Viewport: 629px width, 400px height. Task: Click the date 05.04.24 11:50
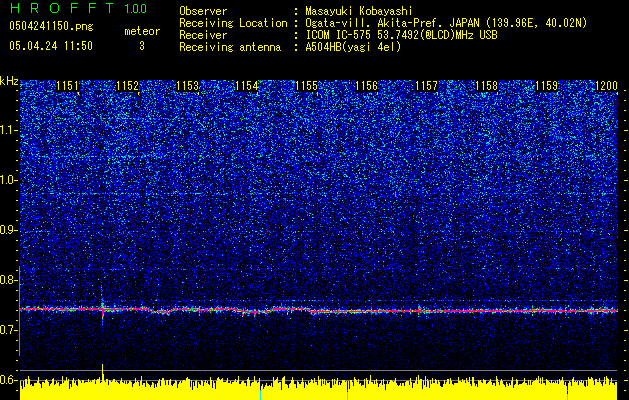(50, 46)
